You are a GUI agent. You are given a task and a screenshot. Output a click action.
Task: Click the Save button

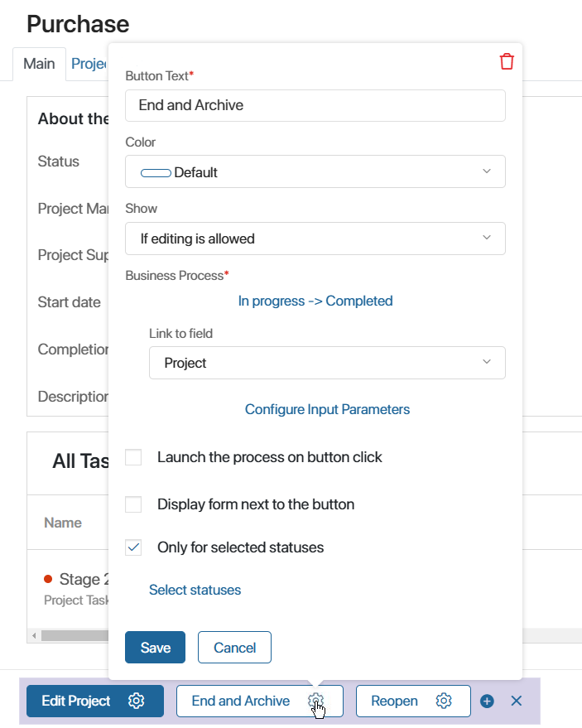click(155, 647)
